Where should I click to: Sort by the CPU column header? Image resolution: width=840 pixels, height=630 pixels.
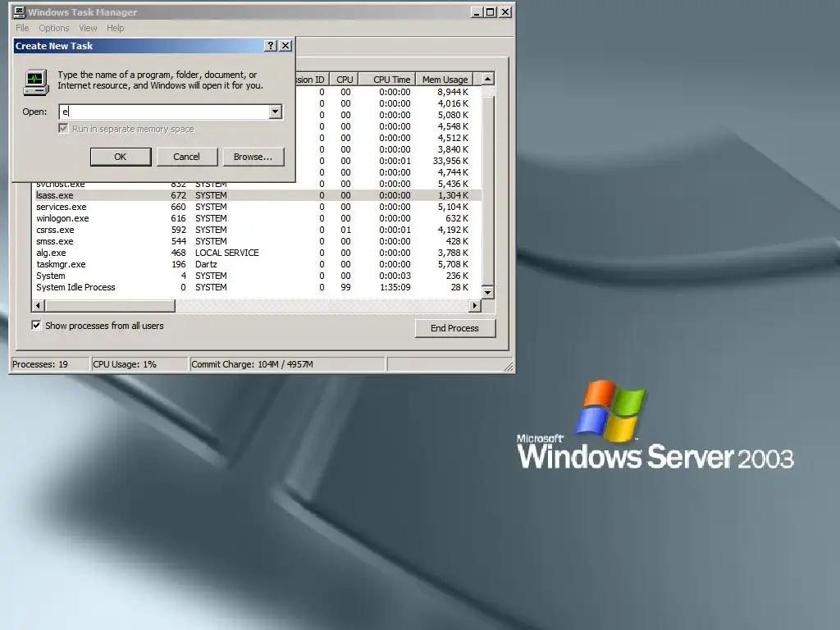pos(344,80)
